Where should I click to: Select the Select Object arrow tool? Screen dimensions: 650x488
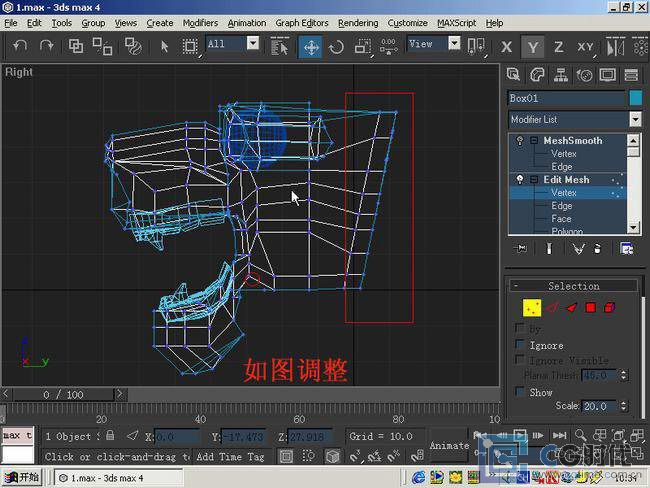point(165,46)
